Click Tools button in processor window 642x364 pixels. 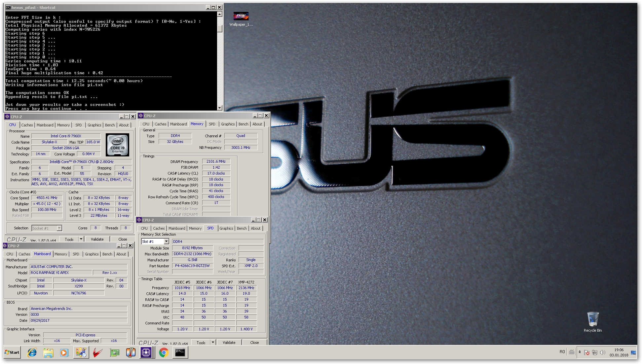(69, 239)
